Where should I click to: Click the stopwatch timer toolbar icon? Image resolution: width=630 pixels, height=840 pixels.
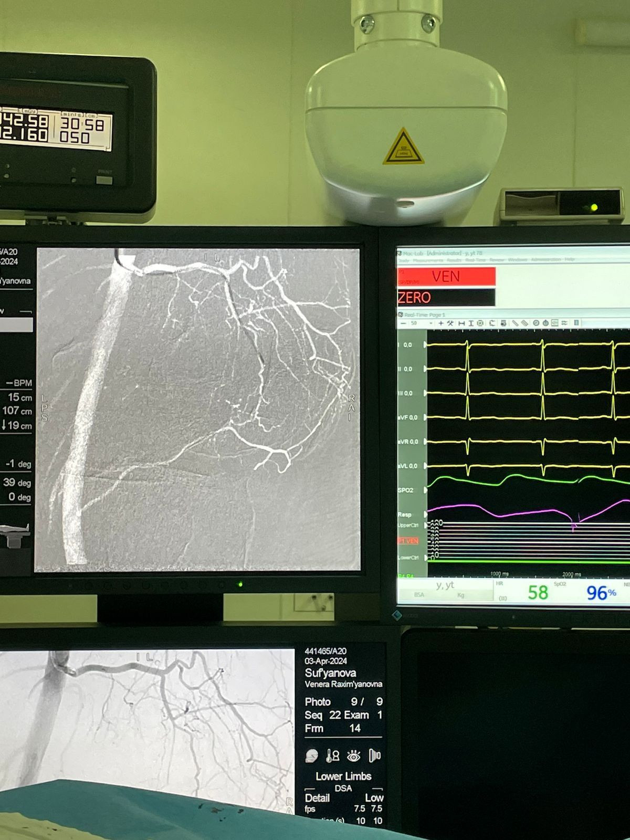[x=545, y=323]
